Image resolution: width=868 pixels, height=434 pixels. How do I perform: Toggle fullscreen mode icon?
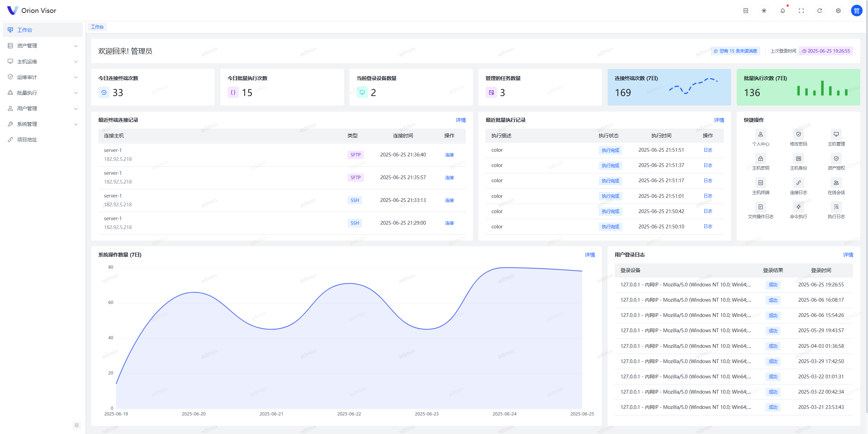[x=801, y=11]
